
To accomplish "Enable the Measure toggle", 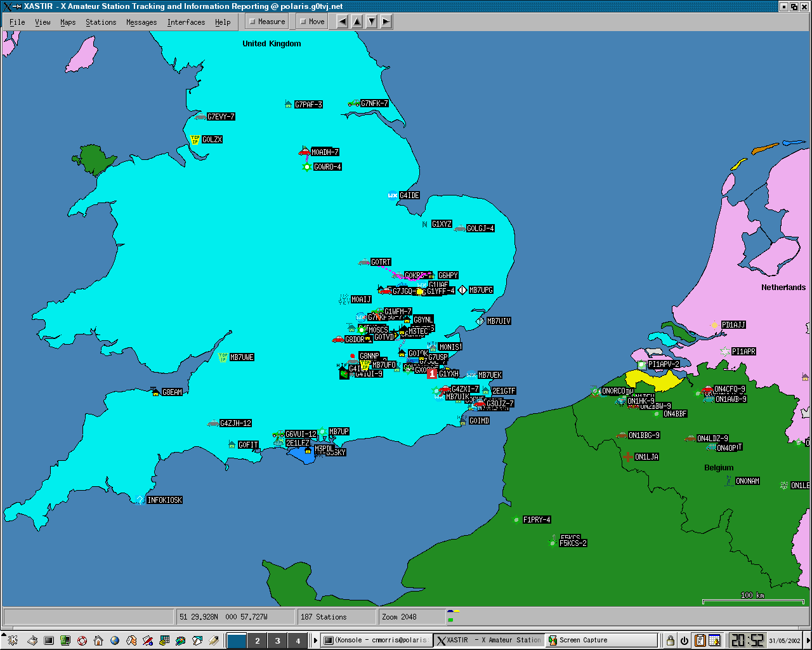I will 267,22.
